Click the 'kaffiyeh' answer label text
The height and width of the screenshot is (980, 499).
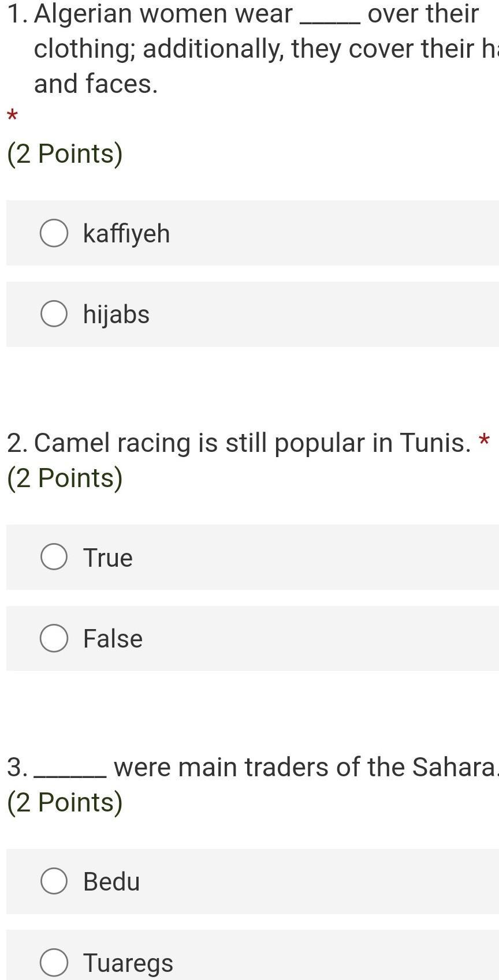point(126,234)
